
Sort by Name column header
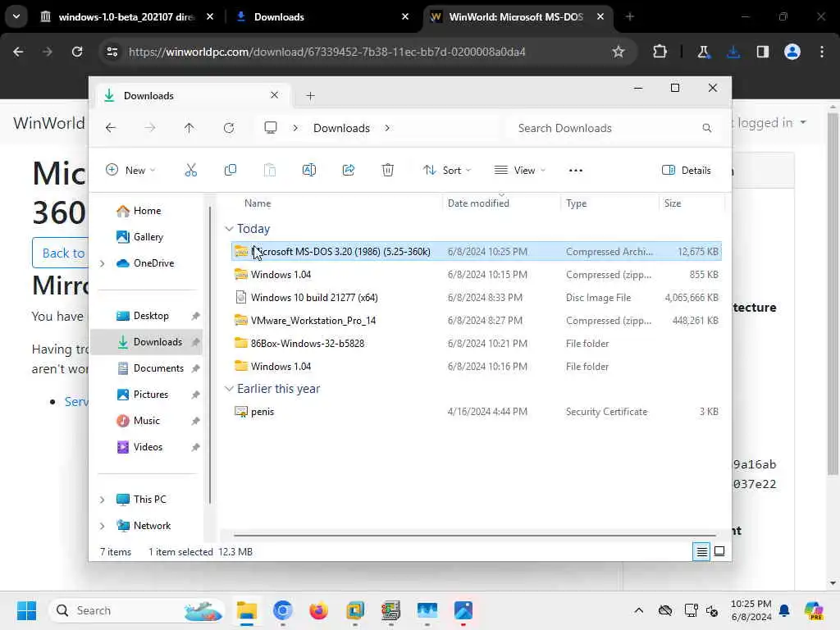pos(258,203)
